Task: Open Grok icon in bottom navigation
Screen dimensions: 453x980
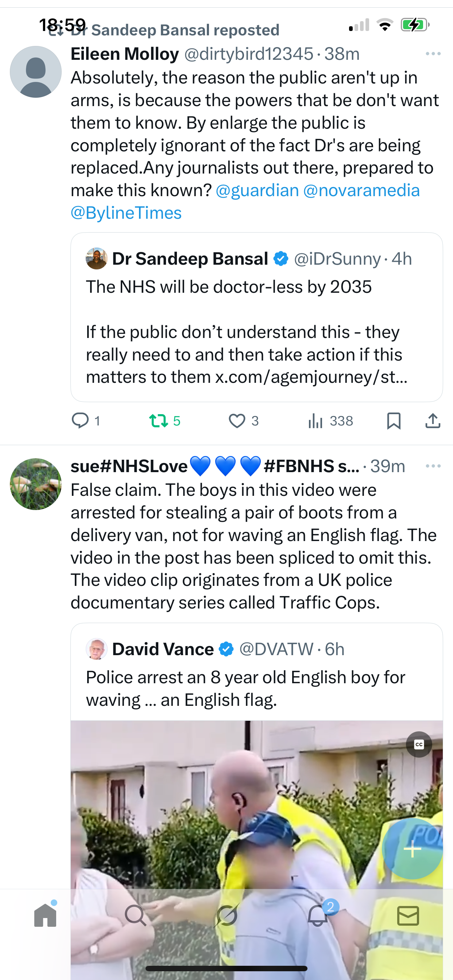Action: tap(226, 915)
